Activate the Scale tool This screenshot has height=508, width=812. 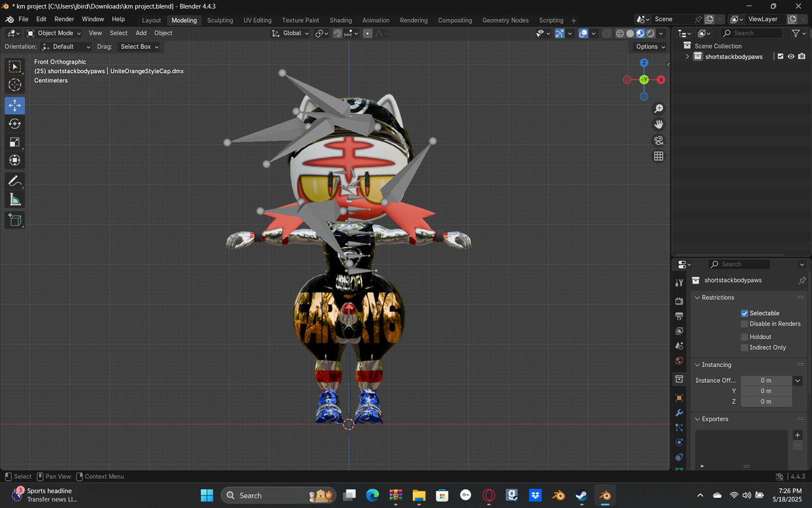(x=15, y=142)
